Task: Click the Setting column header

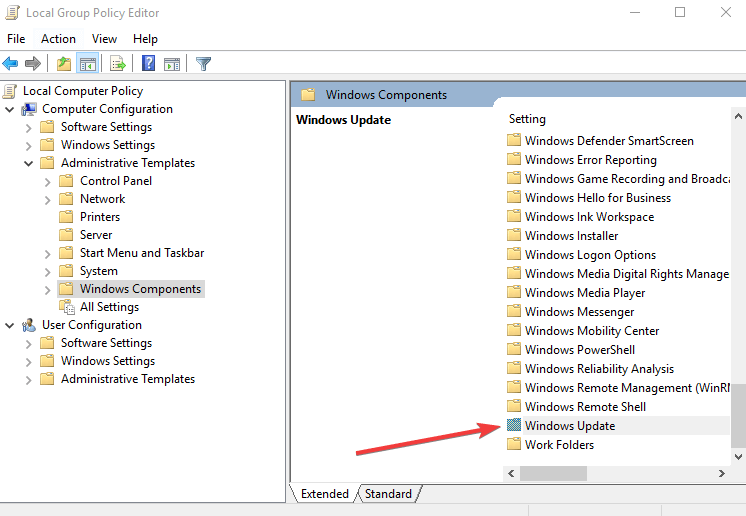Action: pyautogui.click(x=527, y=119)
